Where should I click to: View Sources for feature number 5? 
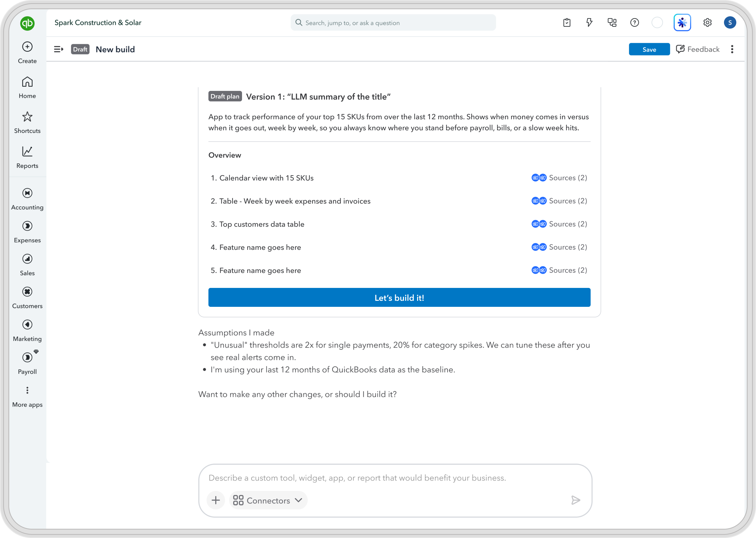559,270
